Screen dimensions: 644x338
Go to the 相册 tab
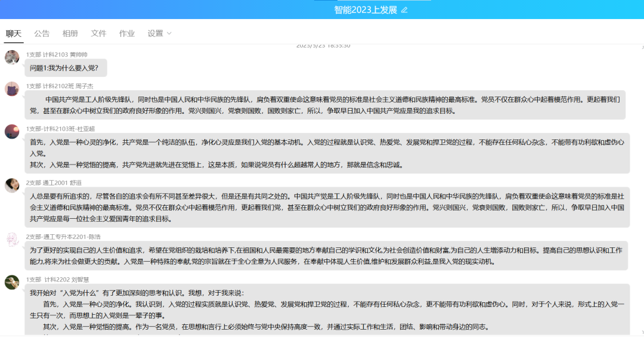[70, 33]
